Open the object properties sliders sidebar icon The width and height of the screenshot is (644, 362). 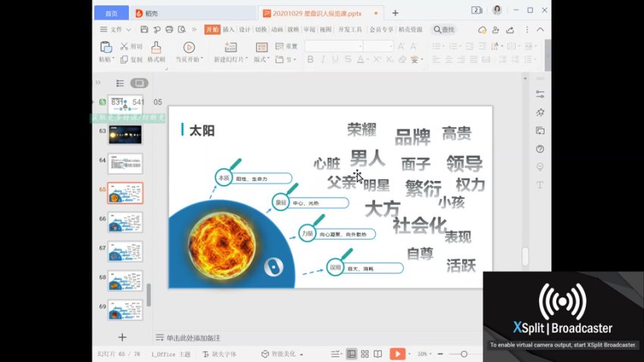[x=540, y=95]
